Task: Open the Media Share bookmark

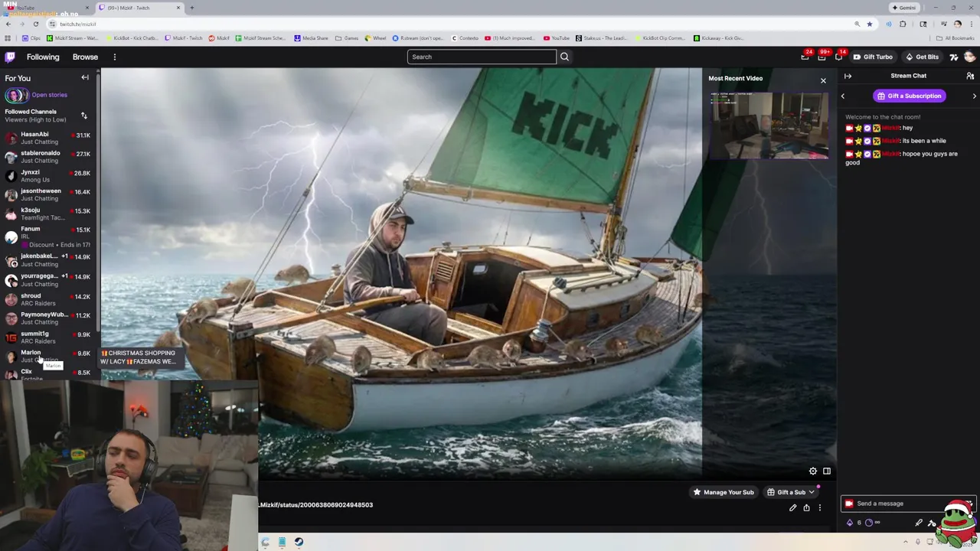Action: click(311, 37)
